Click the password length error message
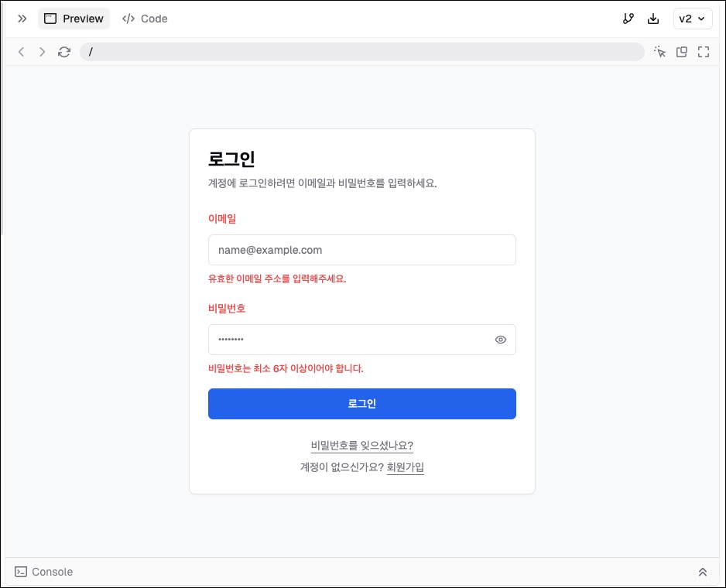 [286, 368]
